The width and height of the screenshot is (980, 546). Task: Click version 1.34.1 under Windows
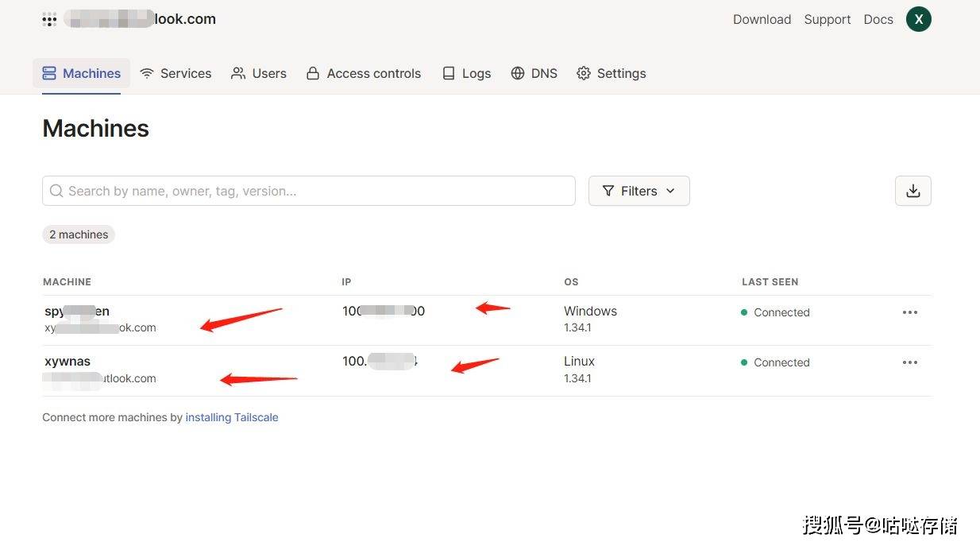(577, 327)
